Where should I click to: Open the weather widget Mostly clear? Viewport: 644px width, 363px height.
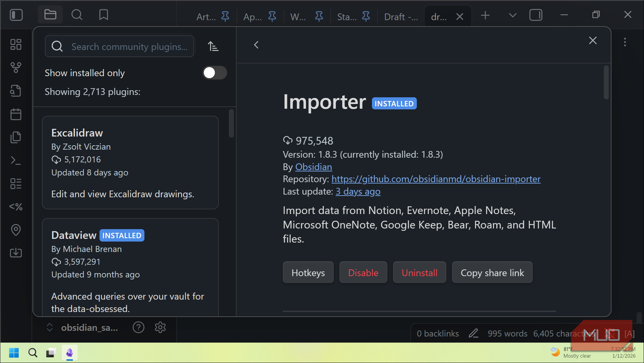571,352
